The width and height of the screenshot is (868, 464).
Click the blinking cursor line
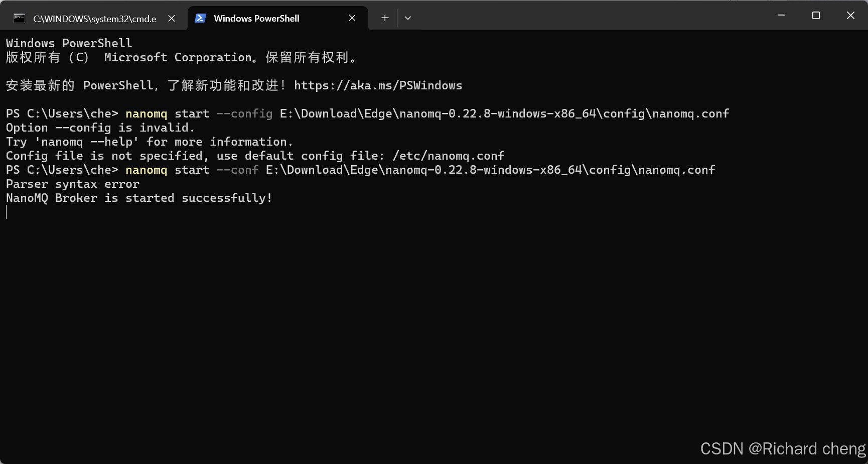tap(7, 212)
